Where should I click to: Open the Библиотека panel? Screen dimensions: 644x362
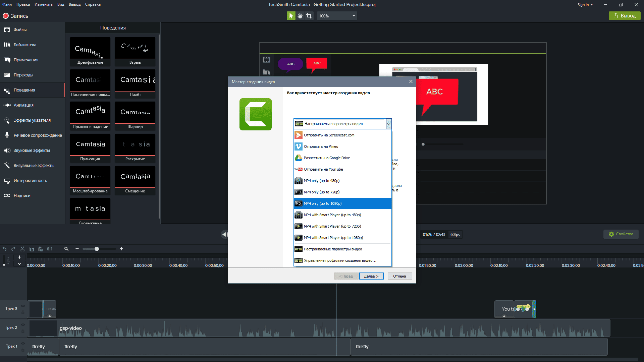pos(32,45)
